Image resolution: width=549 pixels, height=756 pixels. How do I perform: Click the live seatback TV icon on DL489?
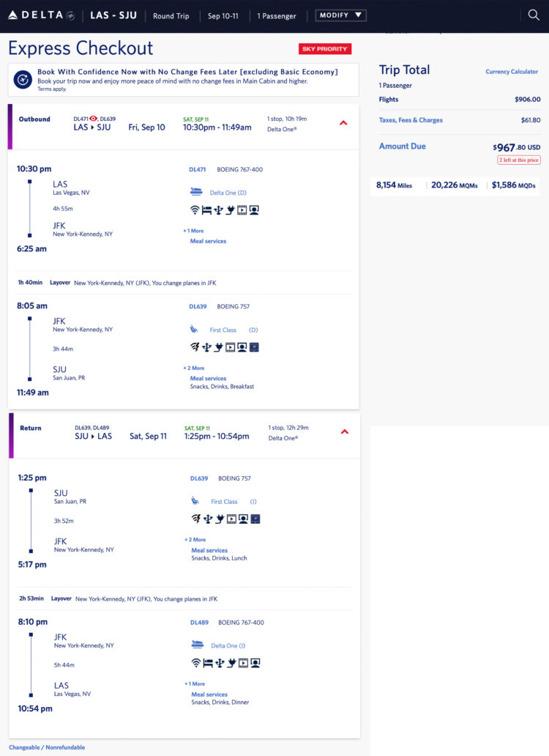coord(255,662)
